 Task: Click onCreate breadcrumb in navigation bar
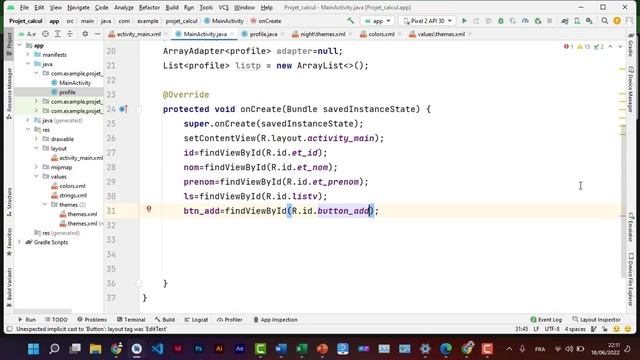[x=266, y=21]
